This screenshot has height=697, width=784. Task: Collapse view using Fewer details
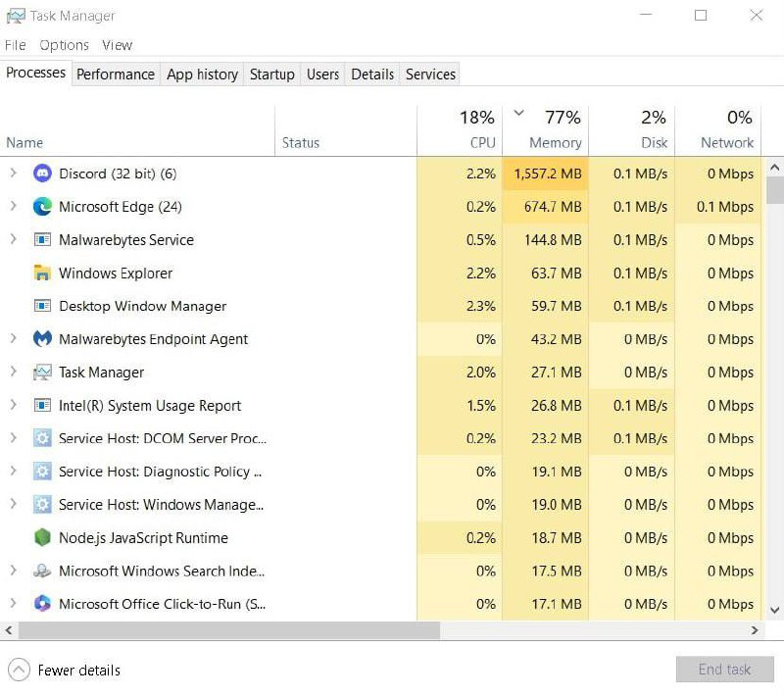pos(65,671)
